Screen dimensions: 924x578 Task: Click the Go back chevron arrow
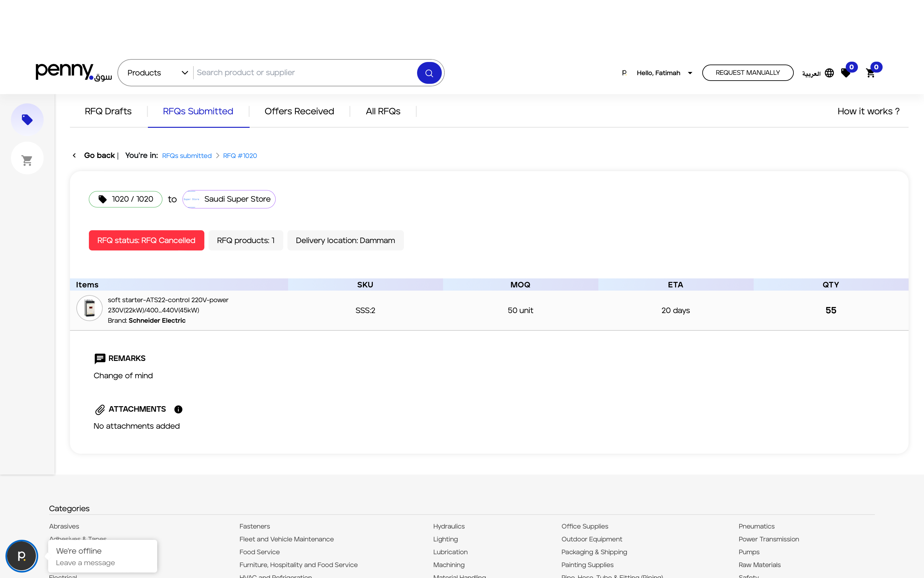pos(74,155)
